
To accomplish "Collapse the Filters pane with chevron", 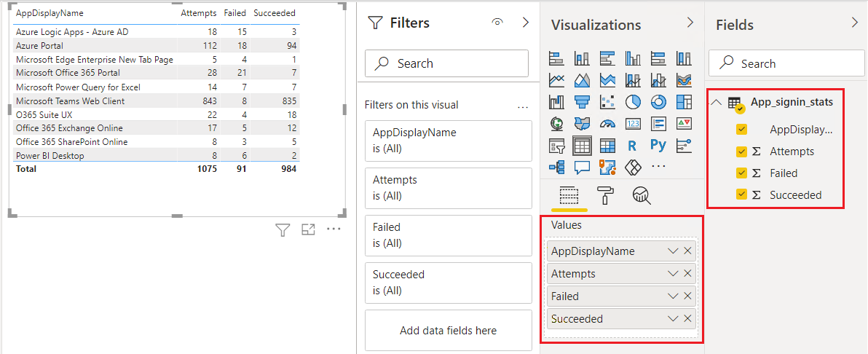I will pyautogui.click(x=526, y=23).
